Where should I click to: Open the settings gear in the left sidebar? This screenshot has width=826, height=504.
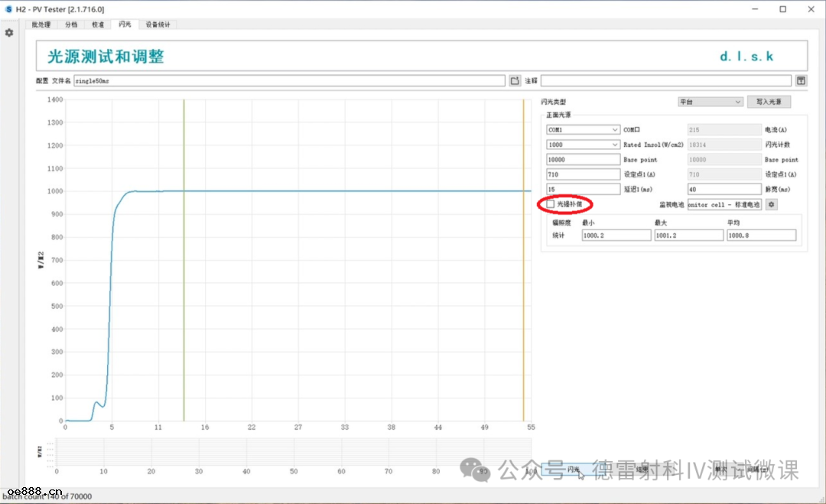click(x=9, y=33)
